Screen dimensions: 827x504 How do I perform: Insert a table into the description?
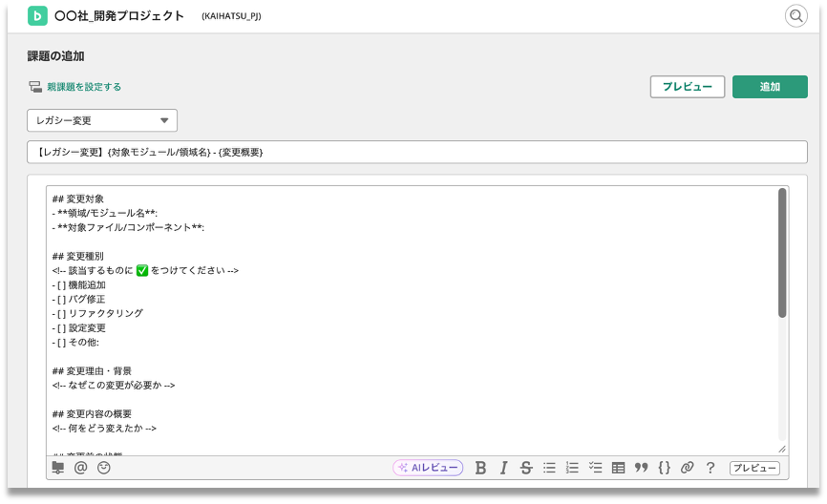618,468
